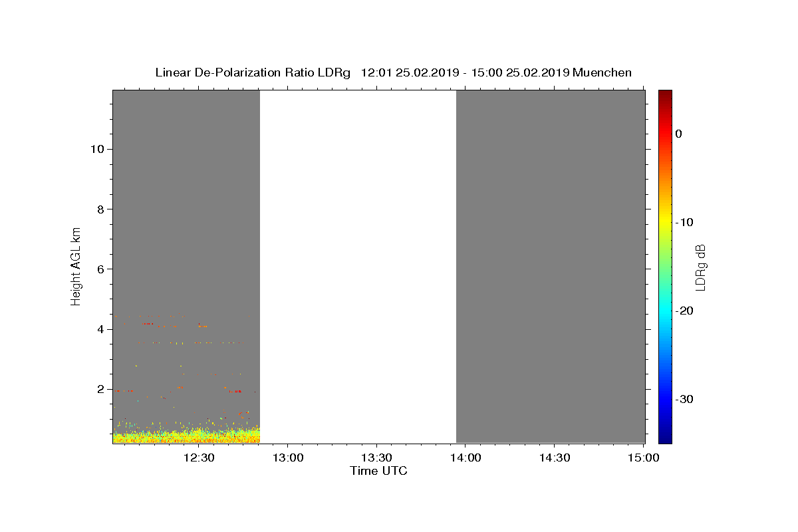
Task: Click the height tick label 6
Action: coord(100,269)
